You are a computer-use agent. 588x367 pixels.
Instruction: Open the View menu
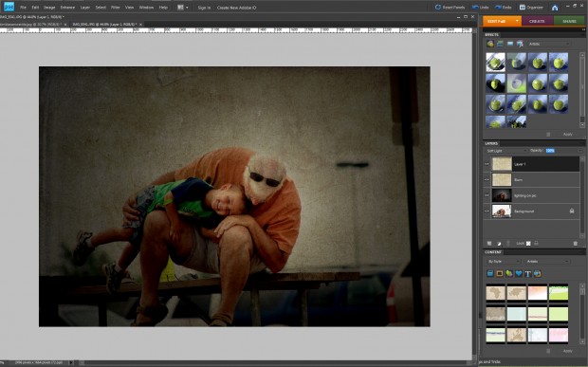129,8
